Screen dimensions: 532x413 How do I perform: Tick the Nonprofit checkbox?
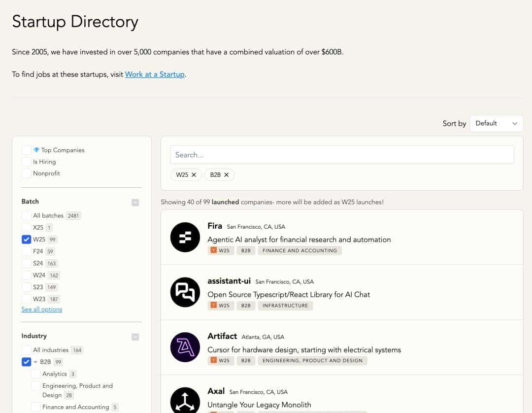pyautogui.click(x=26, y=173)
